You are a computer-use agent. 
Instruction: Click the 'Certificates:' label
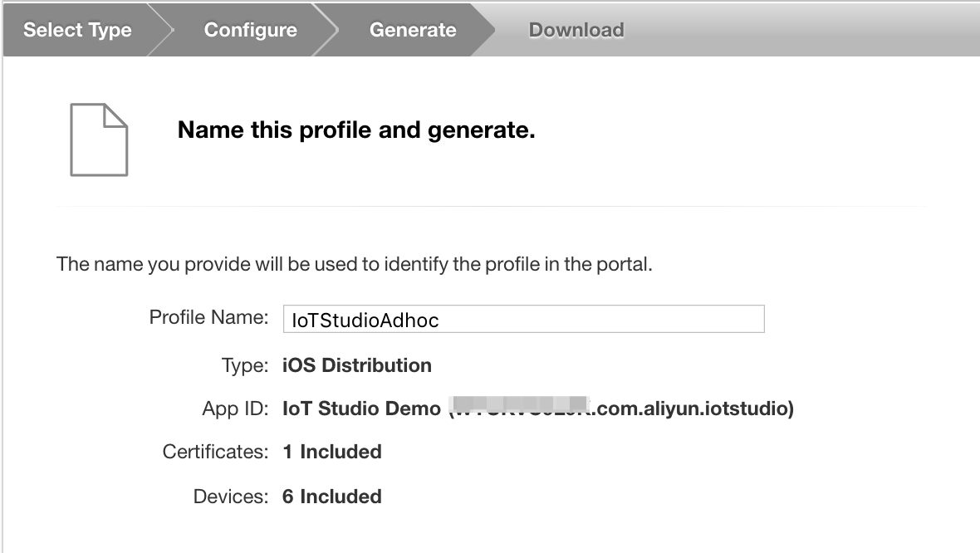coord(216,452)
